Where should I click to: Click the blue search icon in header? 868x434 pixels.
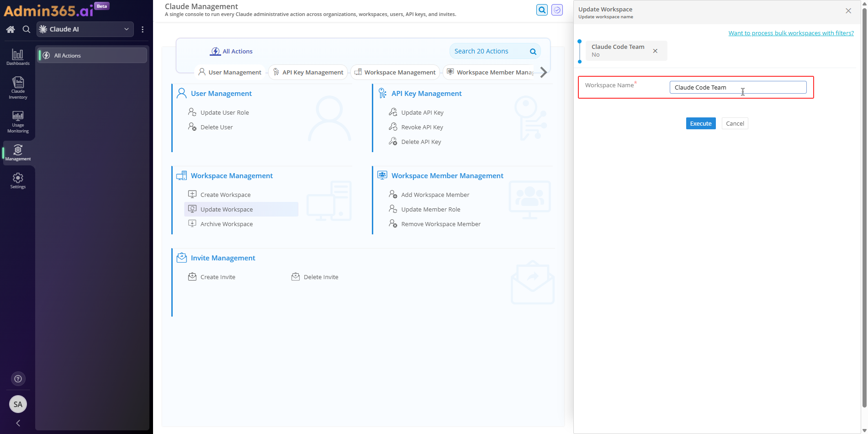pyautogui.click(x=542, y=10)
